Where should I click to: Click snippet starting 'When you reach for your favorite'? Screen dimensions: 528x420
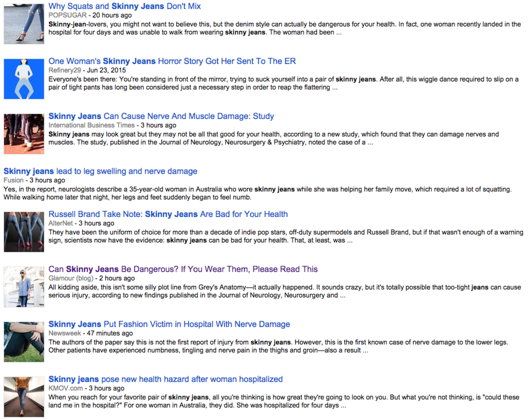284,401
